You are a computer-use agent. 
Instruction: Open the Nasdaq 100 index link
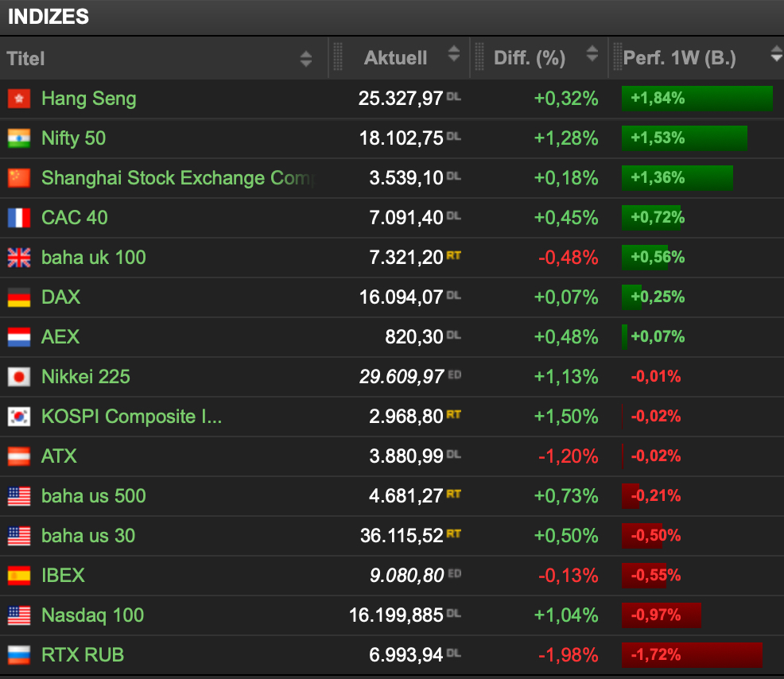92,615
